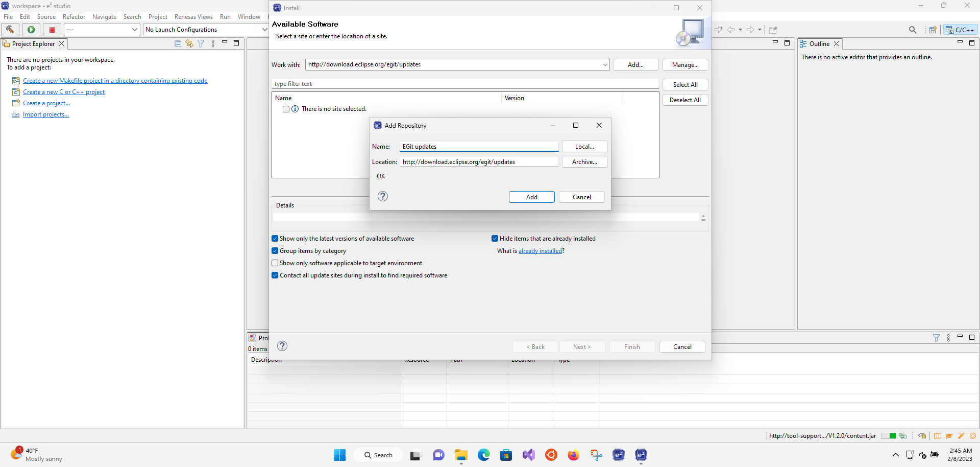Select the Outline tab
The width and height of the screenshot is (980, 467).
pyautogui.click(x=820, y=44)
